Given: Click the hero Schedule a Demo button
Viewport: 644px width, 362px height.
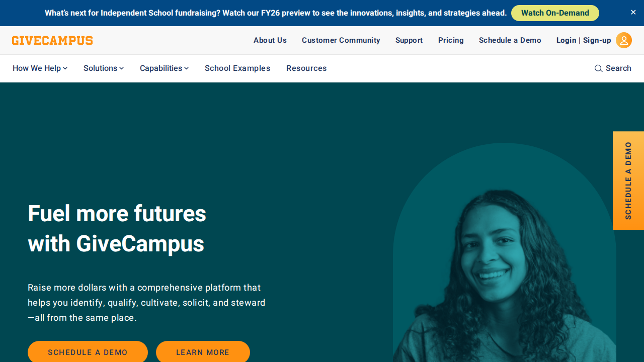Looking at the screenshot, I should point(88,352).
